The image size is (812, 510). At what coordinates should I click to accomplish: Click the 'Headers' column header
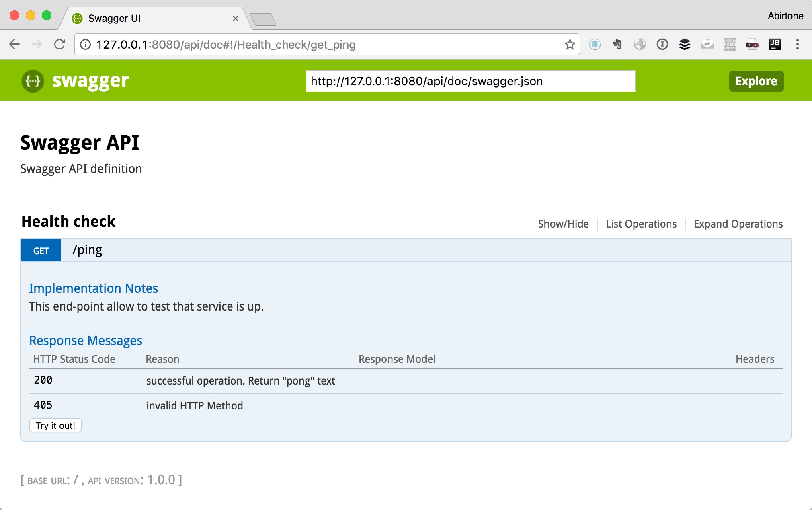click(755, 359)
